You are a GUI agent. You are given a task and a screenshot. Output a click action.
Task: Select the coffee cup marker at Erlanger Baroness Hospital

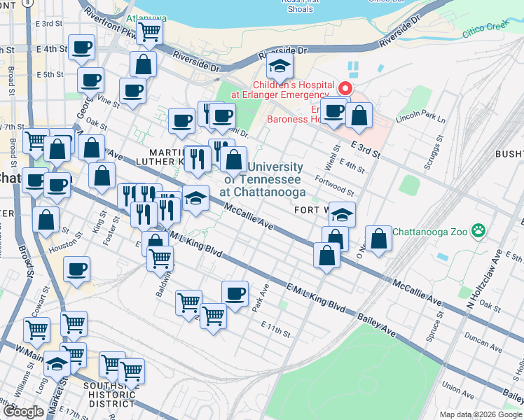333,111
